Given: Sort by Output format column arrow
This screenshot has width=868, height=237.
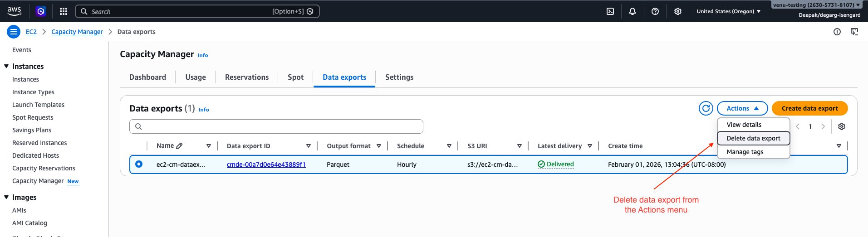Looking at the screenshot, I should pos(379,146).
